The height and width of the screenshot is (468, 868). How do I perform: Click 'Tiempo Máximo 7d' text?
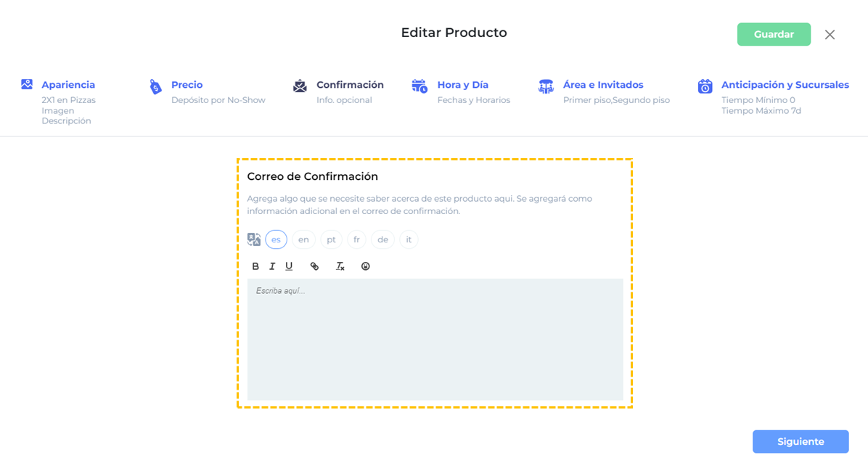pyautogui.click(x=761, y=110)
